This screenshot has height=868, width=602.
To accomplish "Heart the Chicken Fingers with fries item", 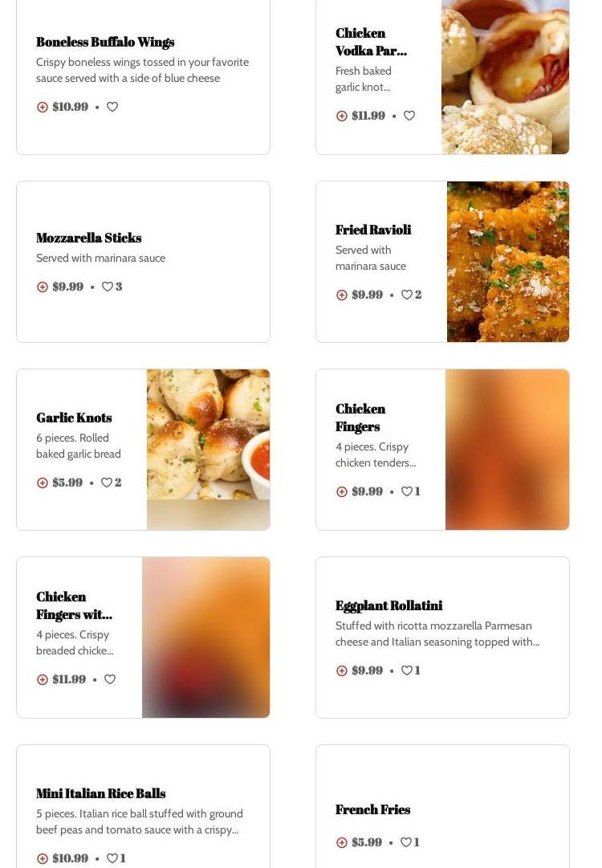I will [110, 679].
